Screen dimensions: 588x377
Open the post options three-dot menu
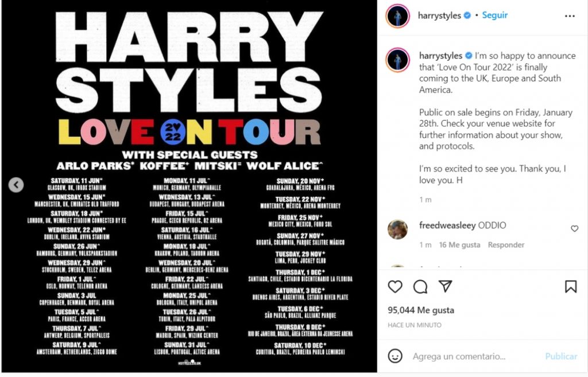tap(569, 15)
